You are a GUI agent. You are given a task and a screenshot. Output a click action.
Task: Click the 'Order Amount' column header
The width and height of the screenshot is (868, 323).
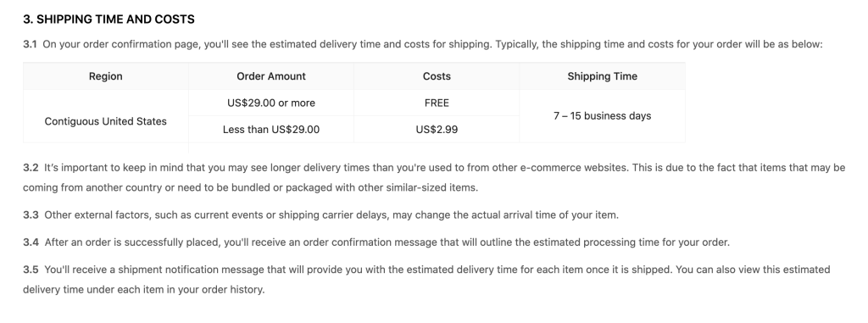point(271,76)
